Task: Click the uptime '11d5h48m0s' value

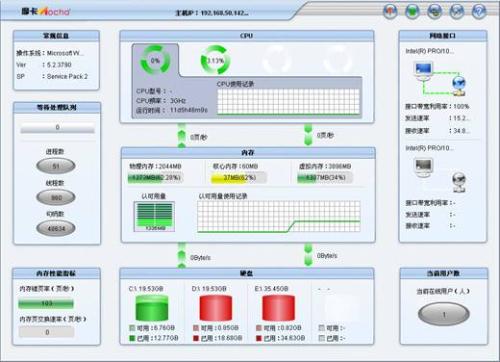Action: pos(189,110)
